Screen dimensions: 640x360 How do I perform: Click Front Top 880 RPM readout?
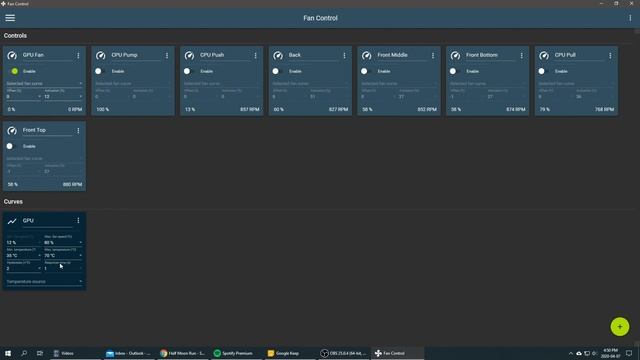(x=72, y=184)
